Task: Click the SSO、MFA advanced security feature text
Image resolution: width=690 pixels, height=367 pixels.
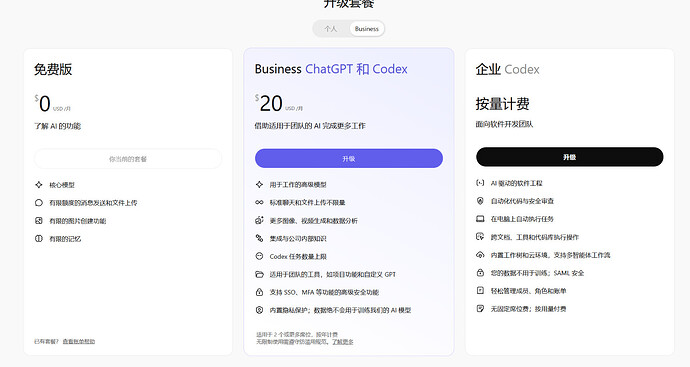Action: (324, 293)
